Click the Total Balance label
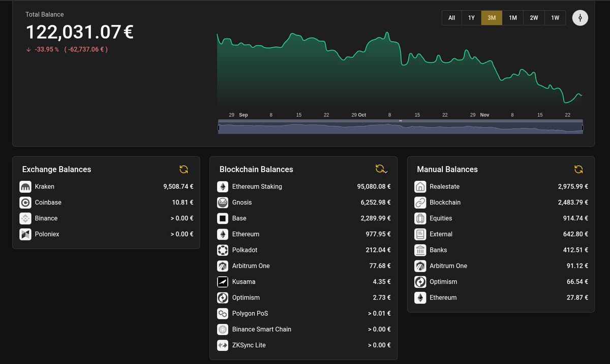The height and width of the screenshot is (364, 610). pyautogui.click(x=45, y=15)
